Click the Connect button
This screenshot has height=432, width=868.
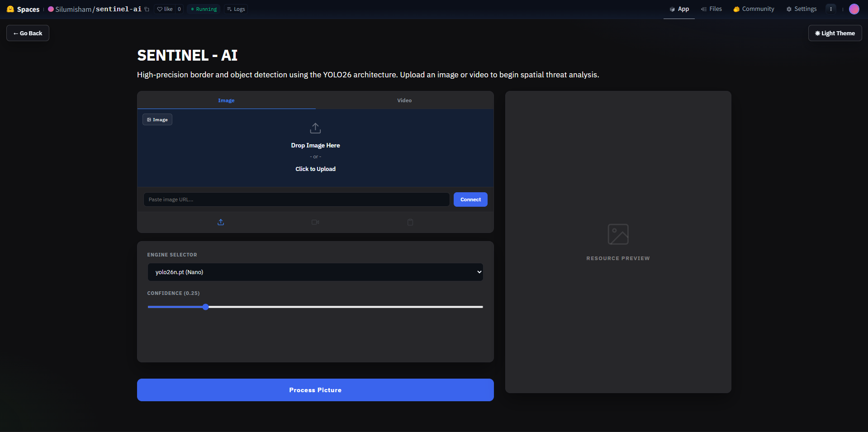coord(470,199)
